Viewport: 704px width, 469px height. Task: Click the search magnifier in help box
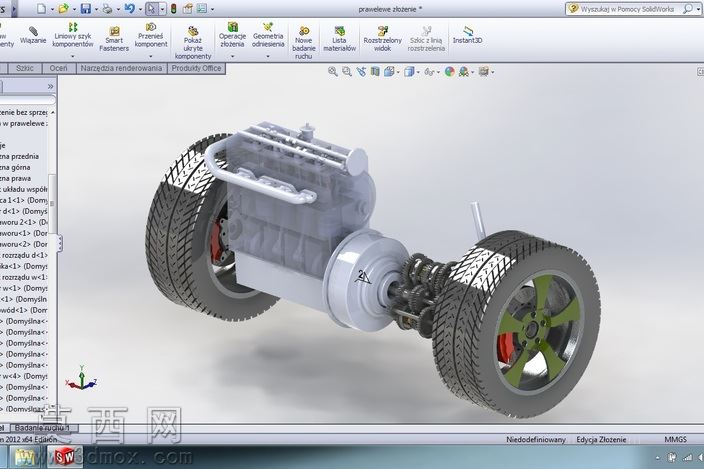click(x=687, y=9)
